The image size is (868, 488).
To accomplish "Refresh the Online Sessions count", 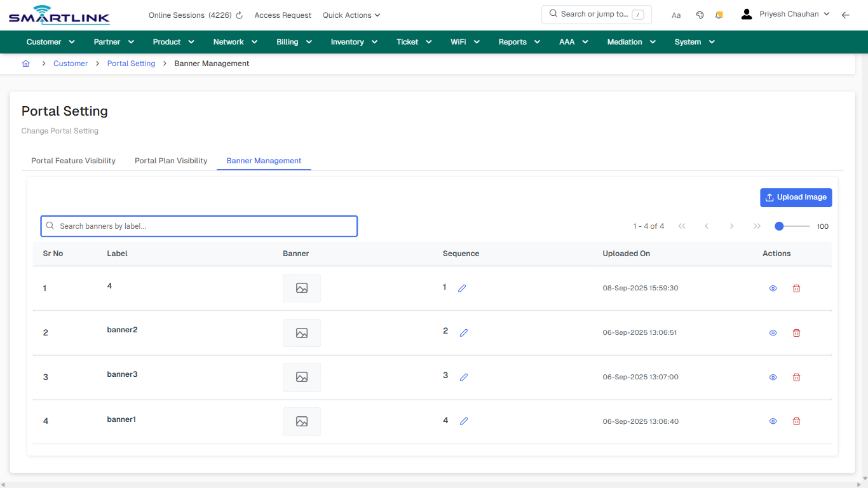I will click(x=238, y=15).
